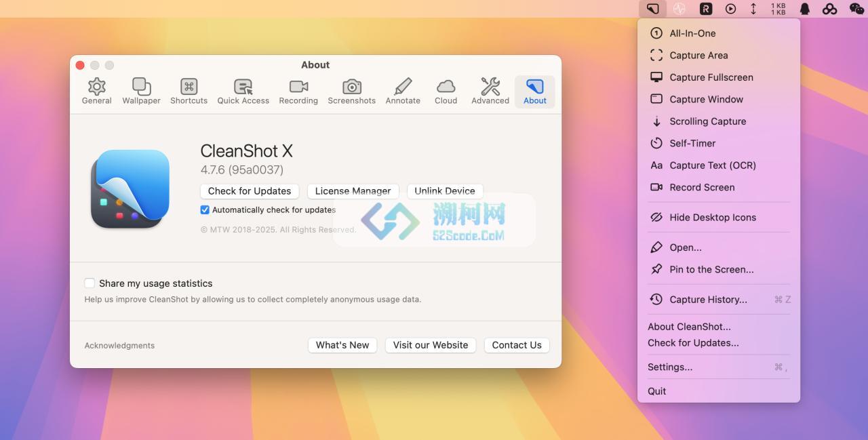Click the Unlink Device button
Image resolution: width=868 pixels, height=440 pixels.
tap(445, 191)
